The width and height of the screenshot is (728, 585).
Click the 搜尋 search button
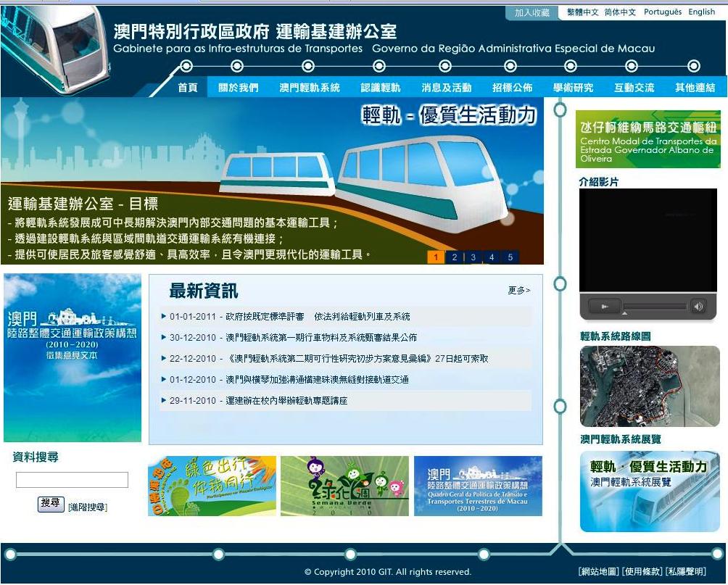pos(51,503)
